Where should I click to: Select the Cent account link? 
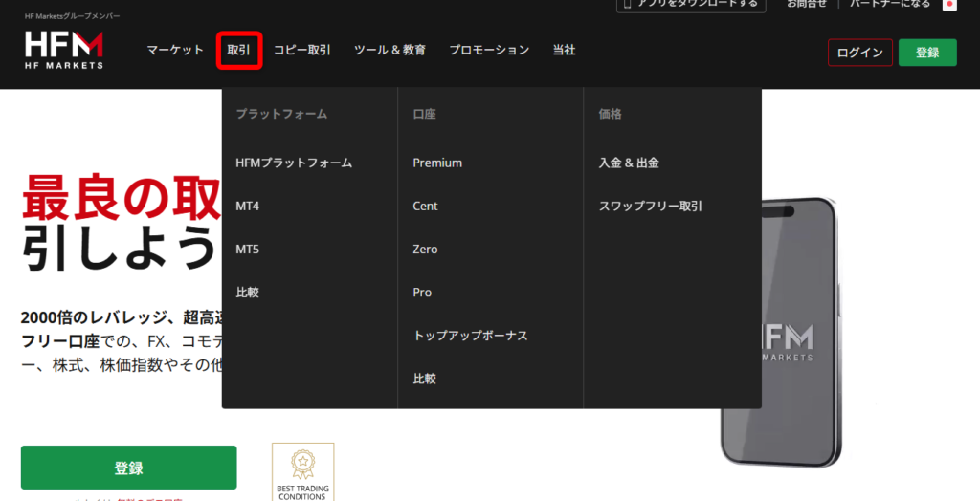tap(425, 207)
